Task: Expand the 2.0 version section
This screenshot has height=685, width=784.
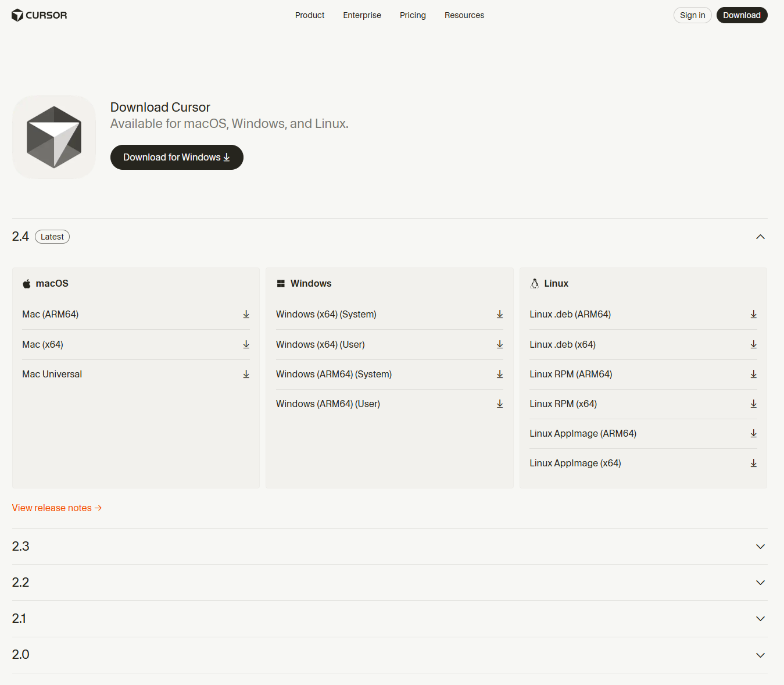Action: click(760, 655)
